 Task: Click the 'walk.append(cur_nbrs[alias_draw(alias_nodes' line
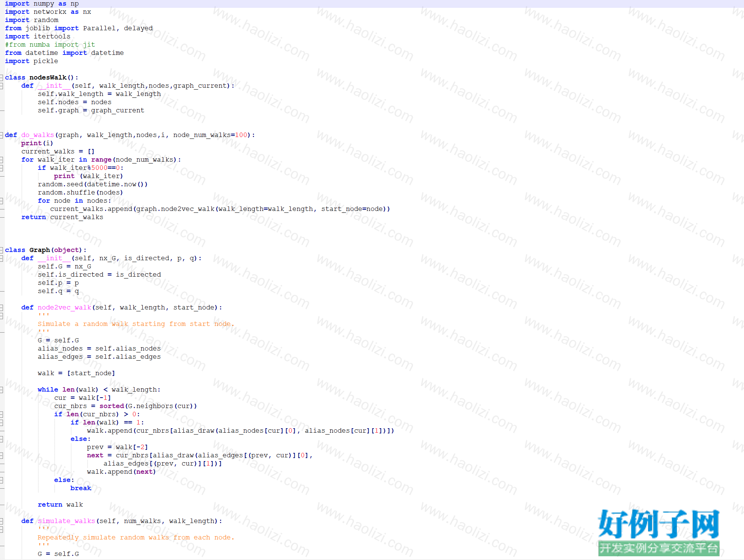241,431
